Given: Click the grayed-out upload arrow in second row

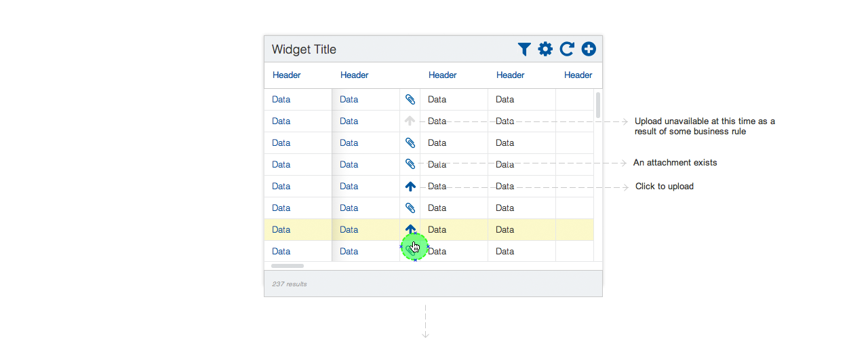Looking at the screenshot, I should 410,121.
